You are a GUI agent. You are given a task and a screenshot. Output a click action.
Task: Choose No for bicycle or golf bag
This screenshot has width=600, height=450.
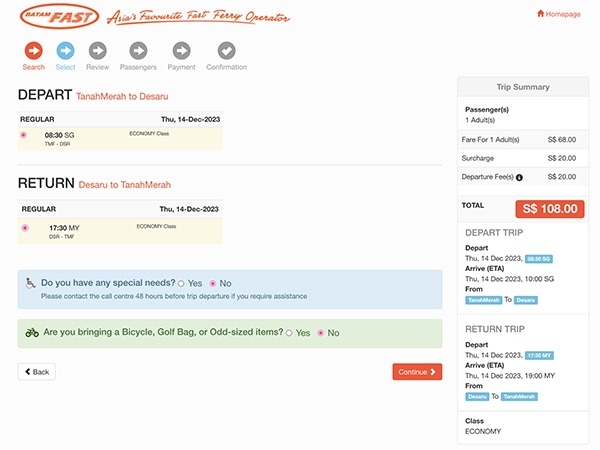(x=320, y=333)
